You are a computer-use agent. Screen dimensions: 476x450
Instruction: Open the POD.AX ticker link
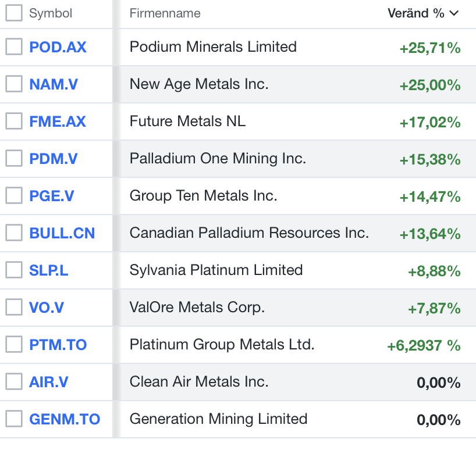(58, 47)
